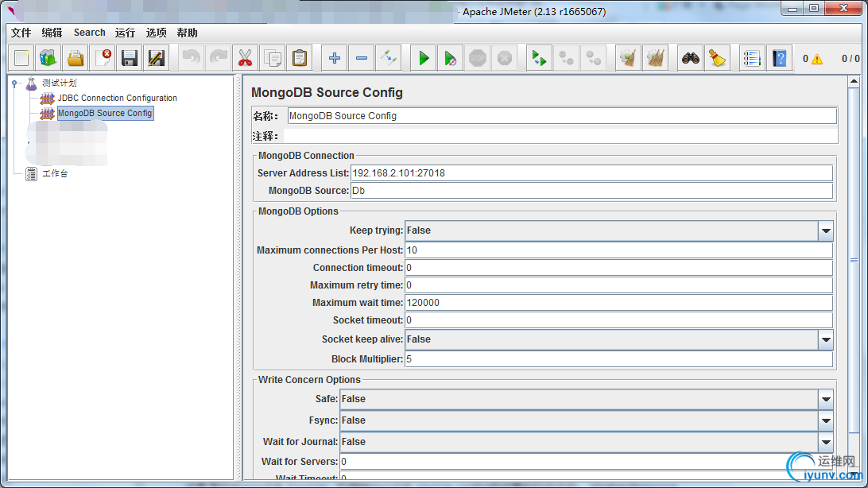This screenshot has width=868, height=488.
Task: Select JDBC Connection Configuration tree item
Action: coord(118,98)
